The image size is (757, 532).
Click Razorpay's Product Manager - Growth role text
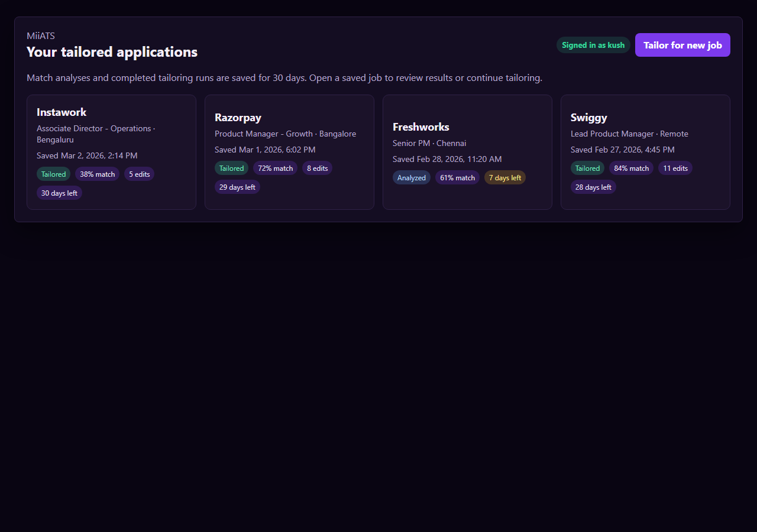coord(286,134)
